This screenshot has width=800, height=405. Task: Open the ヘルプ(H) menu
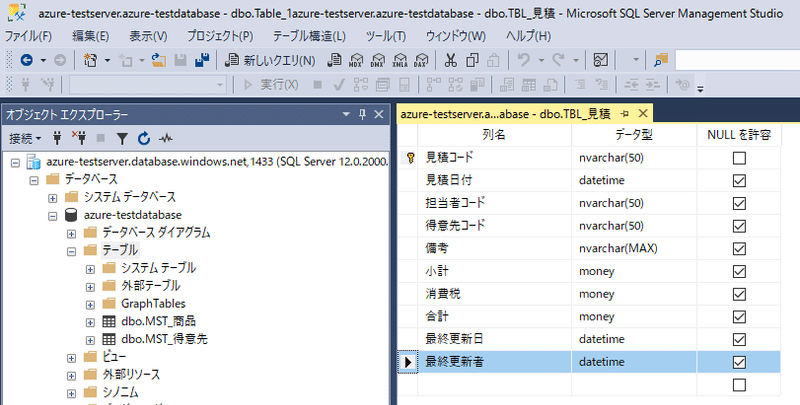point(529,36)
